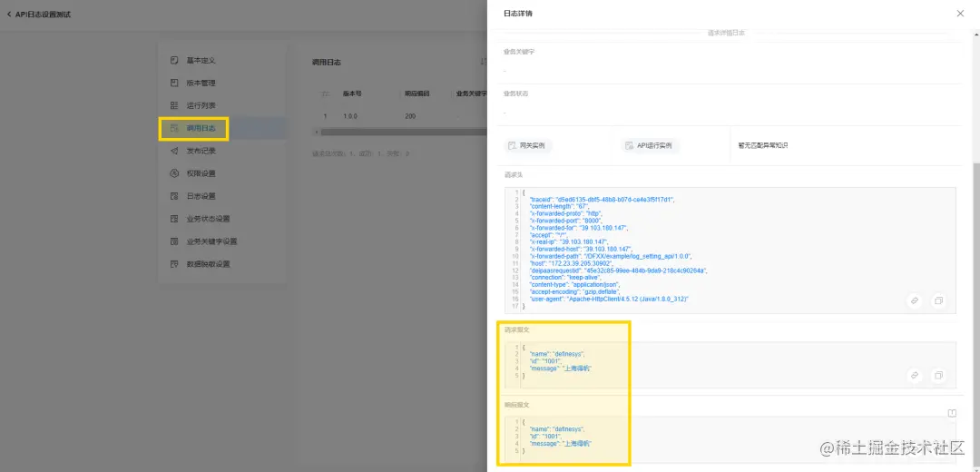Screen dimensions: 980x472
Task: Click the "message" line in 响应报文
Action: 560,443
